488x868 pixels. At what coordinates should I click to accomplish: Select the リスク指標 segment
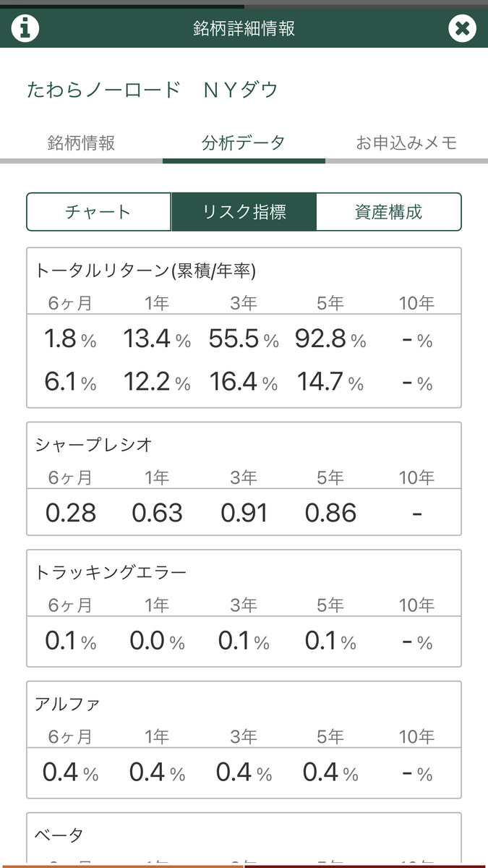pyautogui.click(x=244, y=212)
